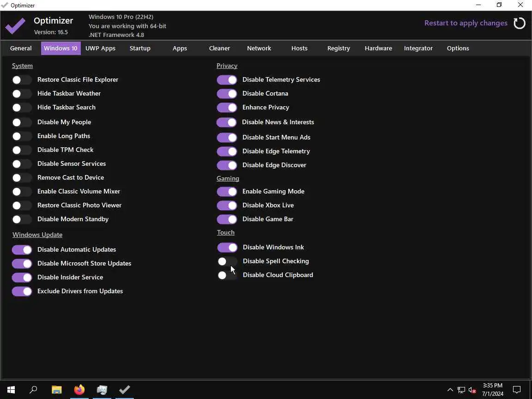The image size is (532, 399).
Task: Switch to the General tab
Action: (21, 48)
